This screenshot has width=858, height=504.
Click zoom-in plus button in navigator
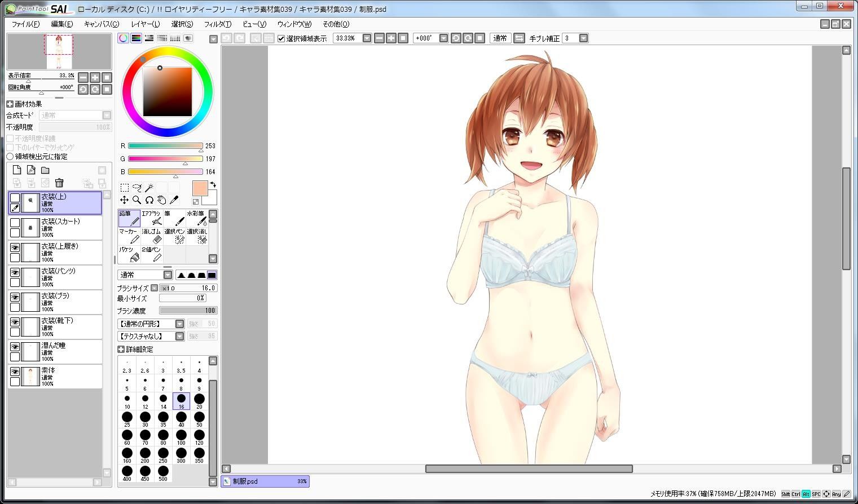(95, 77)
